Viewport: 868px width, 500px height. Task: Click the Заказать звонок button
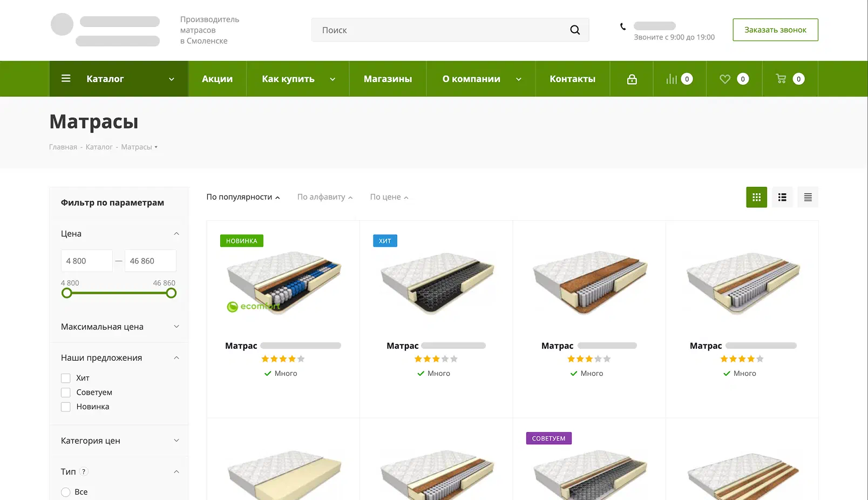pos(775,30)
